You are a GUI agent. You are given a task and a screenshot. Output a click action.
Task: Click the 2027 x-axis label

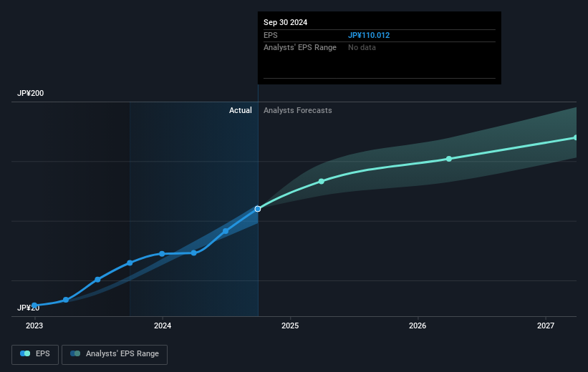click(x=545, y=325)
